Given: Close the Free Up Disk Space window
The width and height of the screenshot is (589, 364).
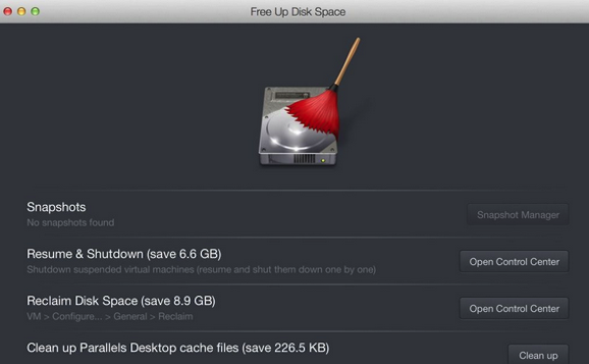Looking at the screenshot, I should click(8, 11).
